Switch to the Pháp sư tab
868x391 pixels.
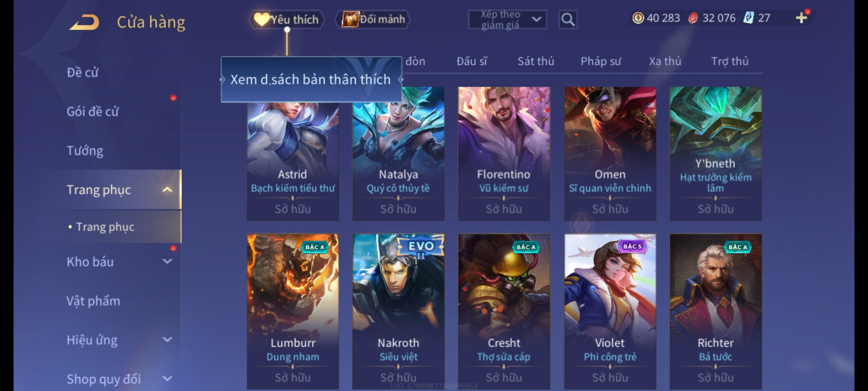click(601, 61)
